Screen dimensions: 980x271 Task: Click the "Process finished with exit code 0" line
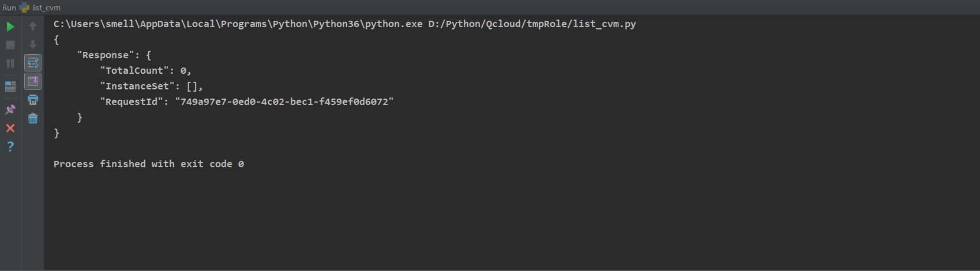(149, 164)
